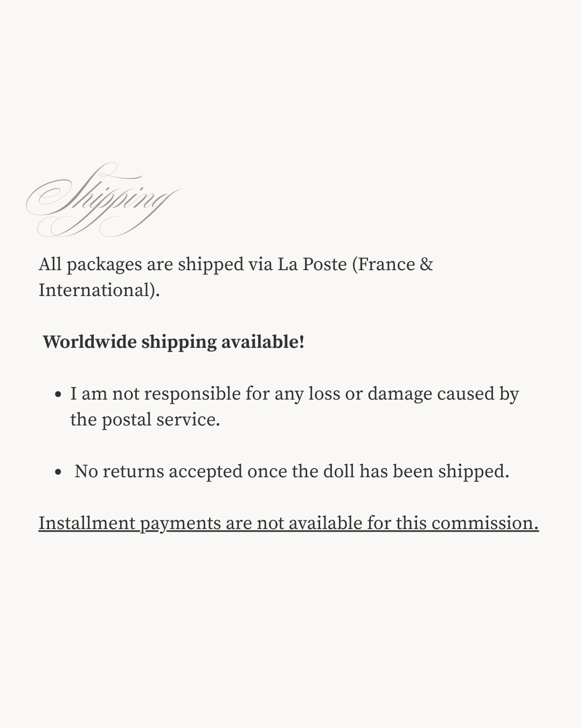Click the words 'the postal service'
Screen dimensions: 582x728
coord(144,420)
